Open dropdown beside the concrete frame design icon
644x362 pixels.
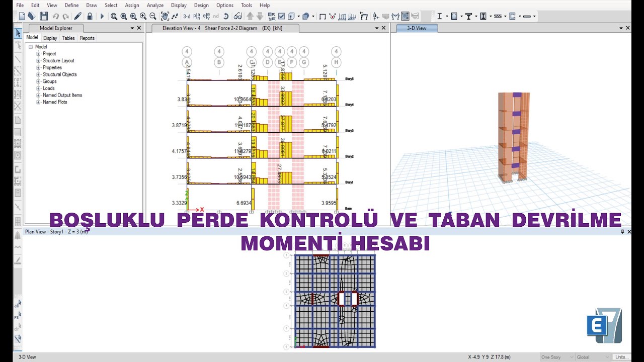coord(461,16)
